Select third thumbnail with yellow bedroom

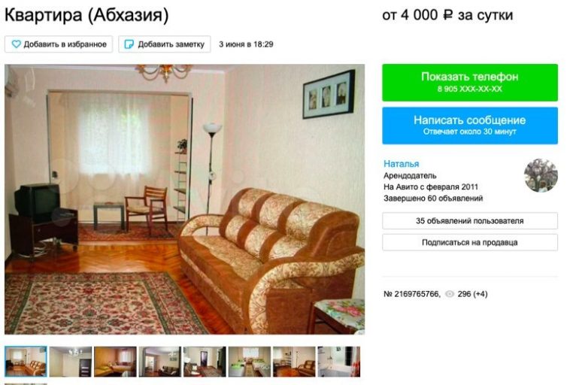pos(115,362)
